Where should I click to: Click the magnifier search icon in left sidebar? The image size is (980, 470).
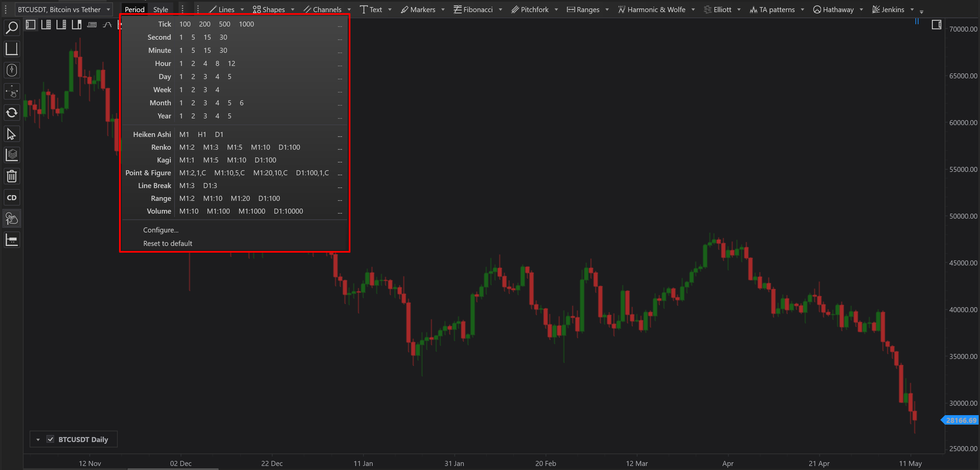[x=11, y=27]
